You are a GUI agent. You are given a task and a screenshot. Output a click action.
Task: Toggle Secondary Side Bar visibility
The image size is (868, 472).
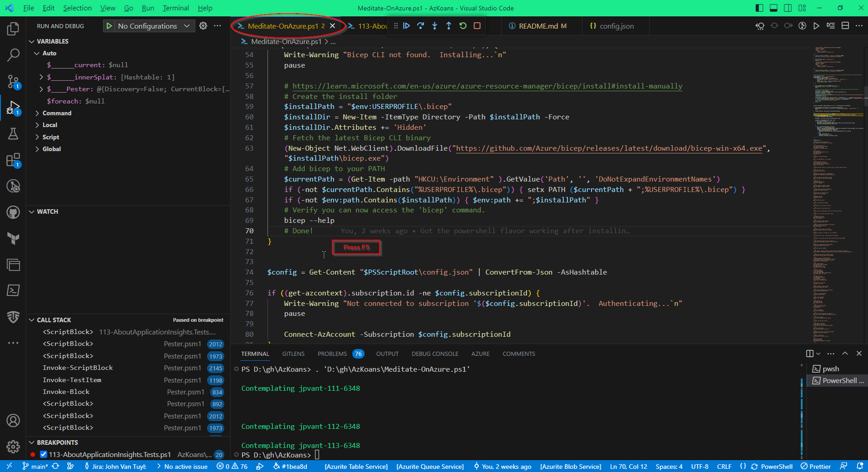coord(788,8)
